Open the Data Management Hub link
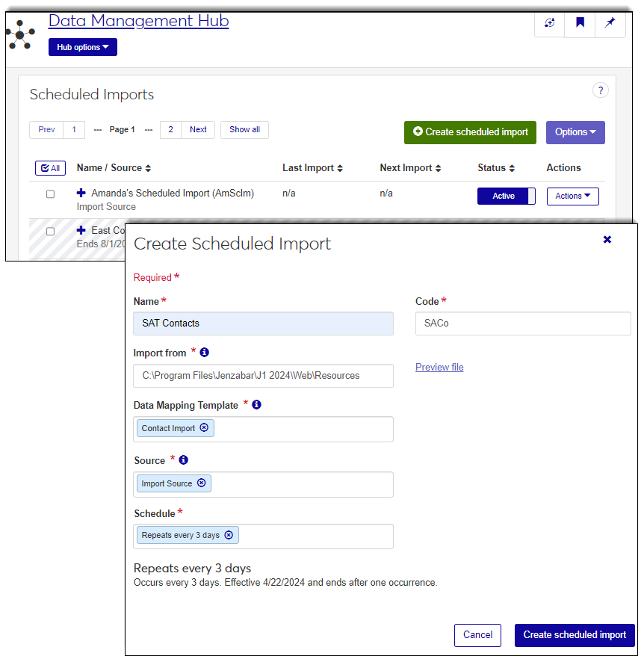 coord(138,20)
